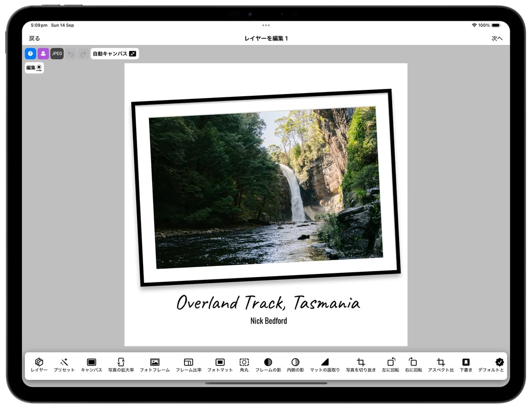This screenshot has width=532, height=408.
Task: Select マットの面取り mat bevel tool
Action: pos(325,365)
